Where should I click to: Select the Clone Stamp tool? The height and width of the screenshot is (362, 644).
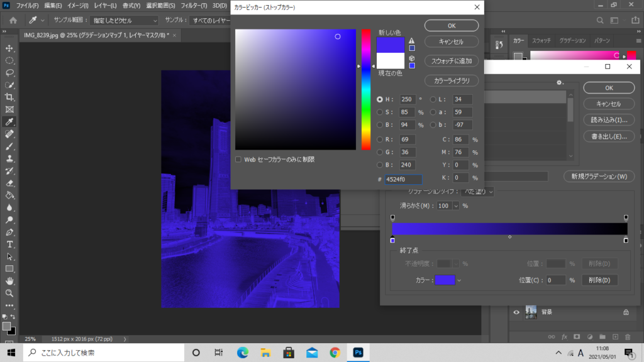pyautogui.click(x=9, y=159)
